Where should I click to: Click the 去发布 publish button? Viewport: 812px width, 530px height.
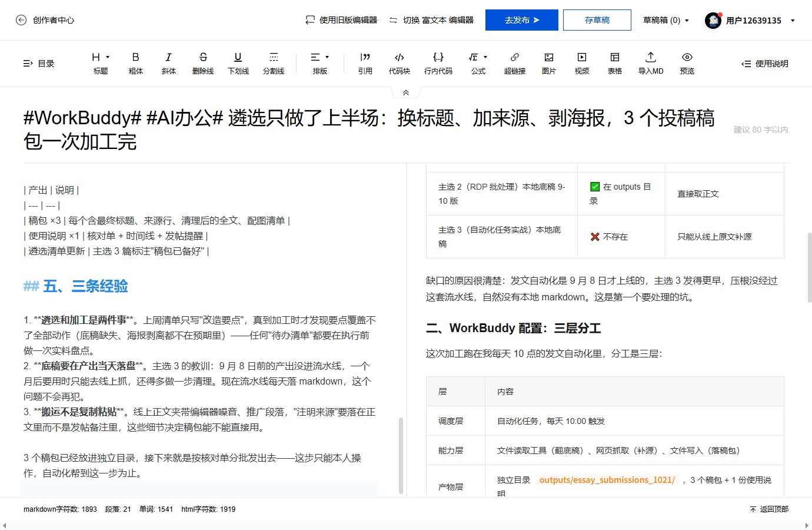click(522, 20)
